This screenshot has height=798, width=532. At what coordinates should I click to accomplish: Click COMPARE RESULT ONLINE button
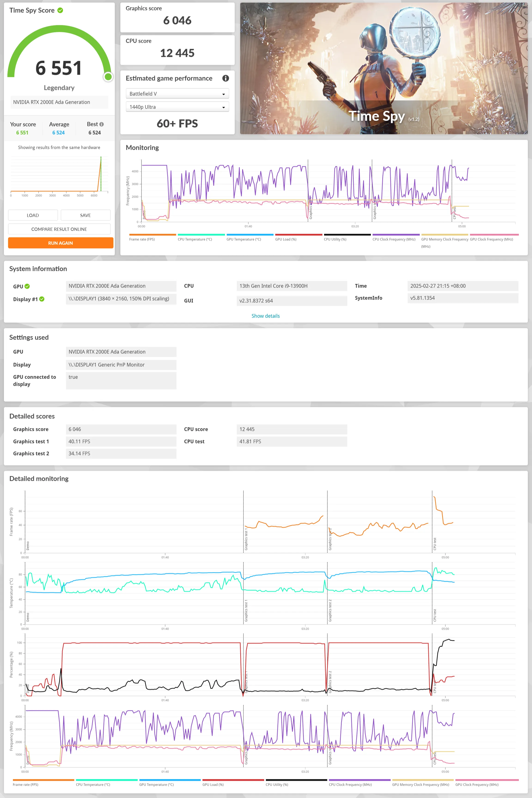tap(59, 229)
